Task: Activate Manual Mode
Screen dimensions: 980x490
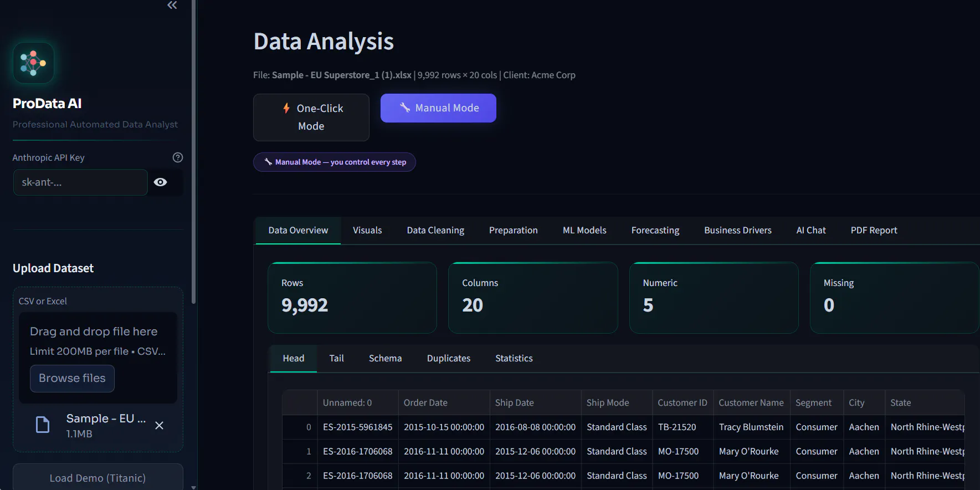Action: [x=438, y=108]
